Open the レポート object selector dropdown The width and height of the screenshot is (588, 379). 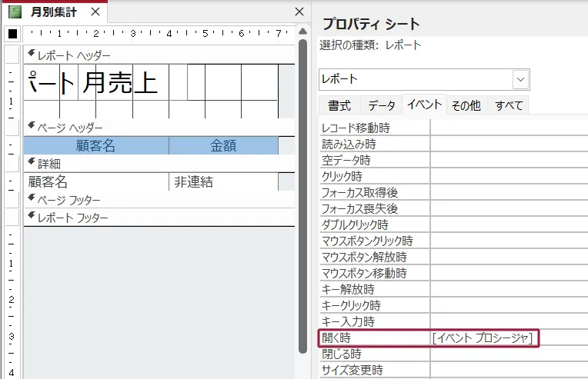point(521,79)
